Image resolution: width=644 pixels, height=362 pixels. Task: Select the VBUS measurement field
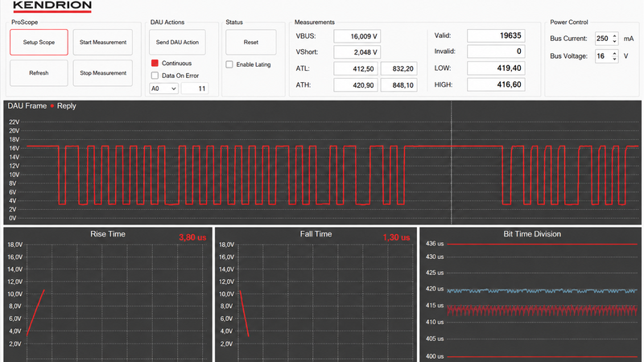point(357,36)
